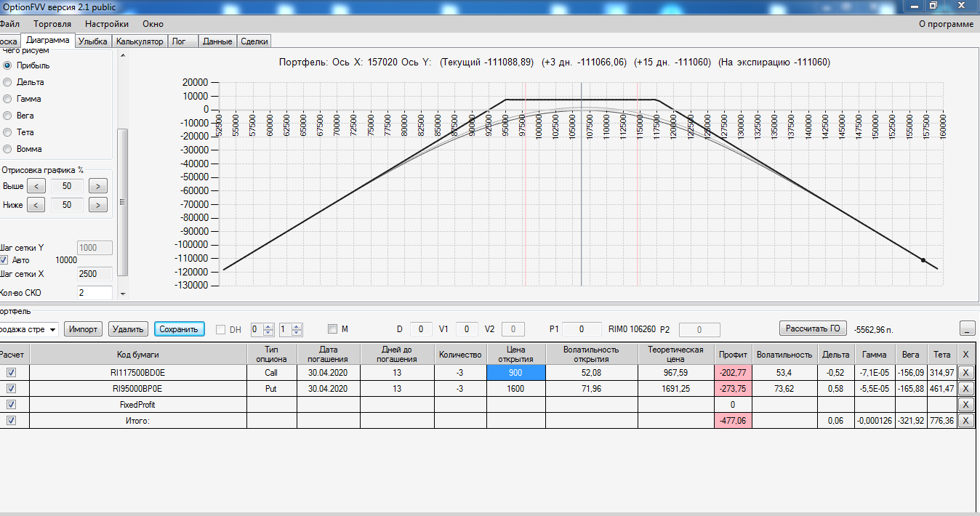The image size is (980, 516).
Task: Select the Вомма radio option
Action: point(8,149)
